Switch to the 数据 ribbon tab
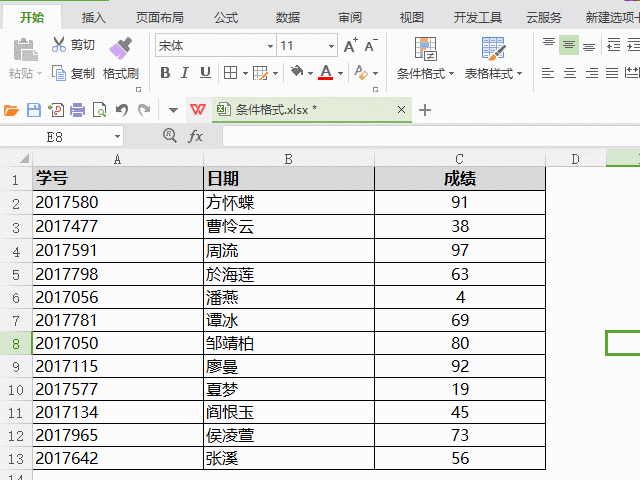640x480 pixels. click(x=288, y=18)
